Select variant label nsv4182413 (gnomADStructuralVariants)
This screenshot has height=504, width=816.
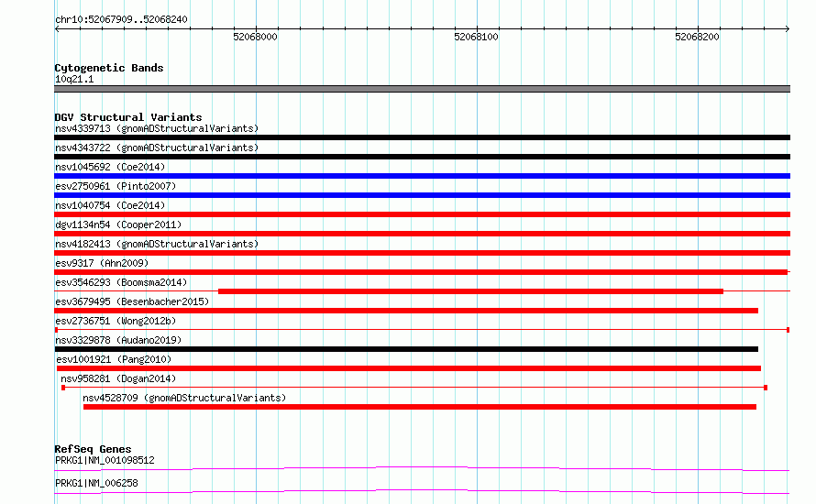pyautogui.click(x=157, y=244)
